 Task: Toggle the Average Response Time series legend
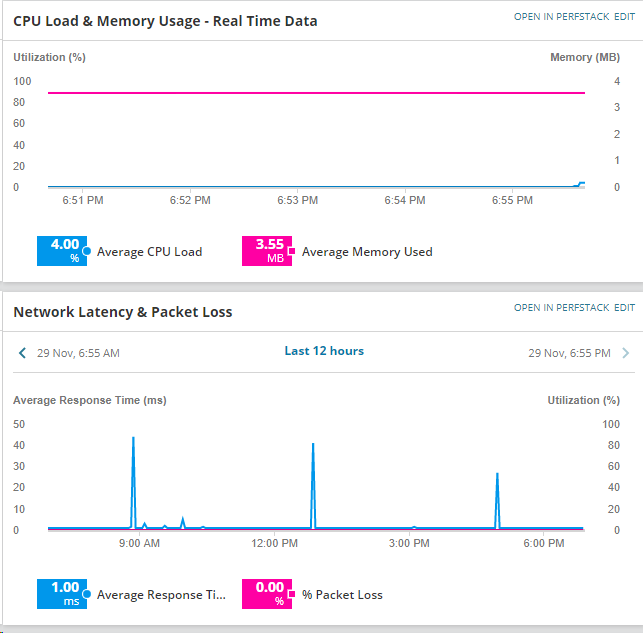click(x=161, y=595)
